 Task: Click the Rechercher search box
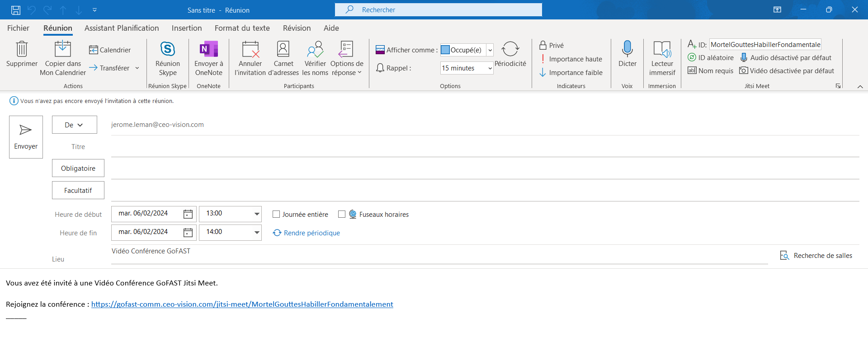point(439,9)
